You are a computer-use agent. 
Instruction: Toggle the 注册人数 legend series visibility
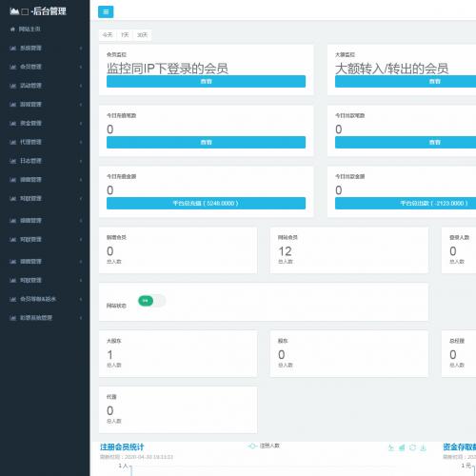[x=264, y=446]
